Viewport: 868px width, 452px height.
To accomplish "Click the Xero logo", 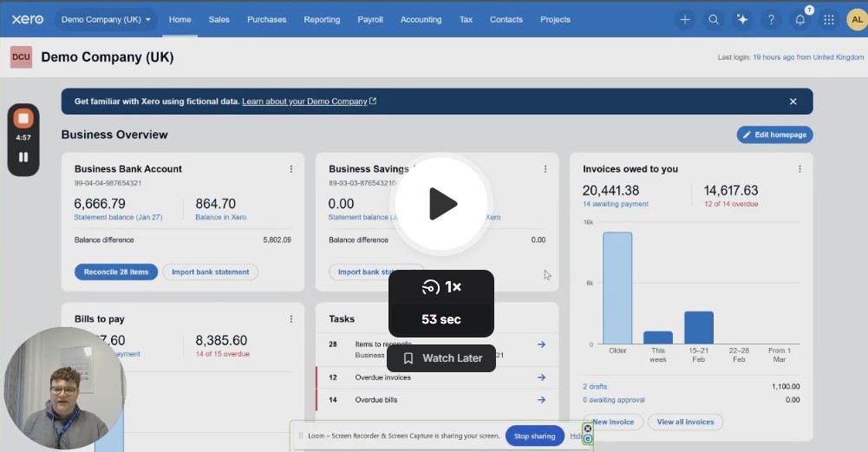I will pyautogui.click(x=28, y=19).
